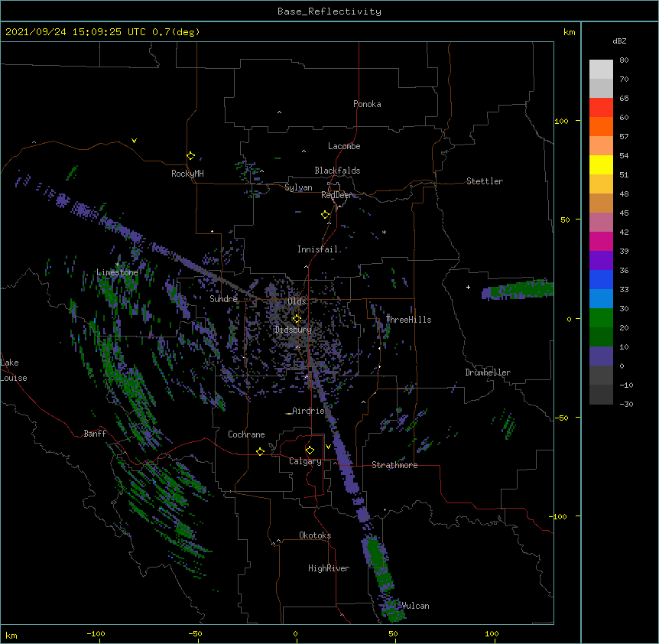Screen dimensions: 659x644
Task: Click the Calgary label
Action: coord(305,461)
